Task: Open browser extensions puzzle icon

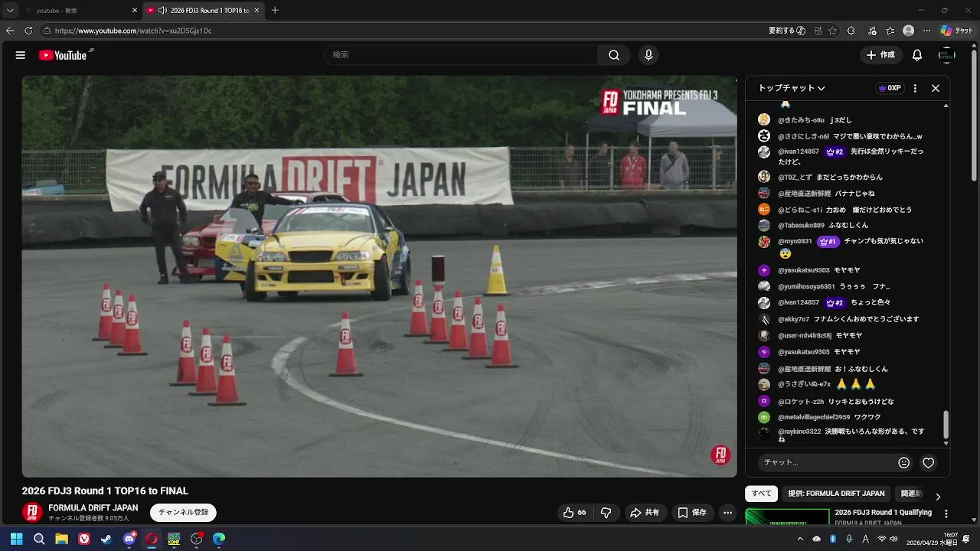Action: click(851, 31)
